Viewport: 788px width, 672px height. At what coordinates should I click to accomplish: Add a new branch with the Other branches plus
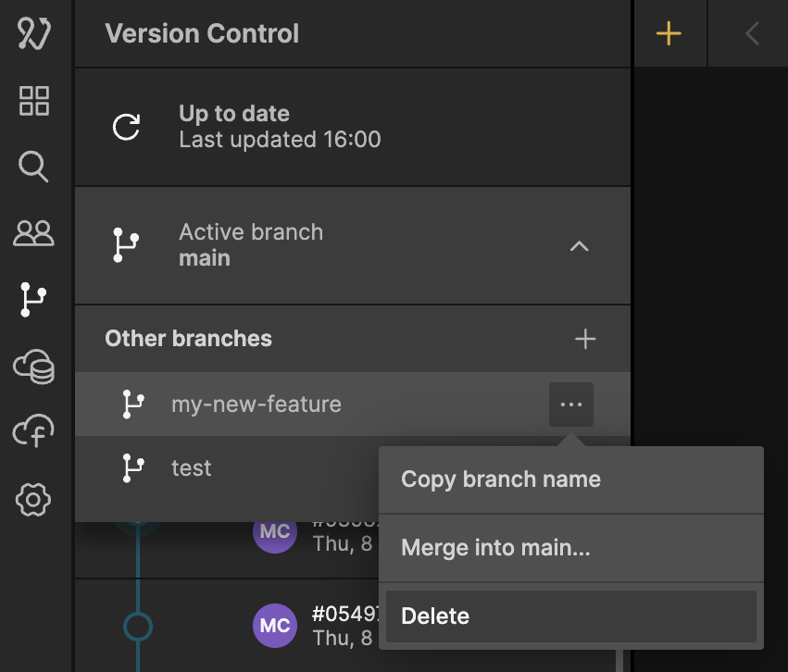tap(585, 340)
